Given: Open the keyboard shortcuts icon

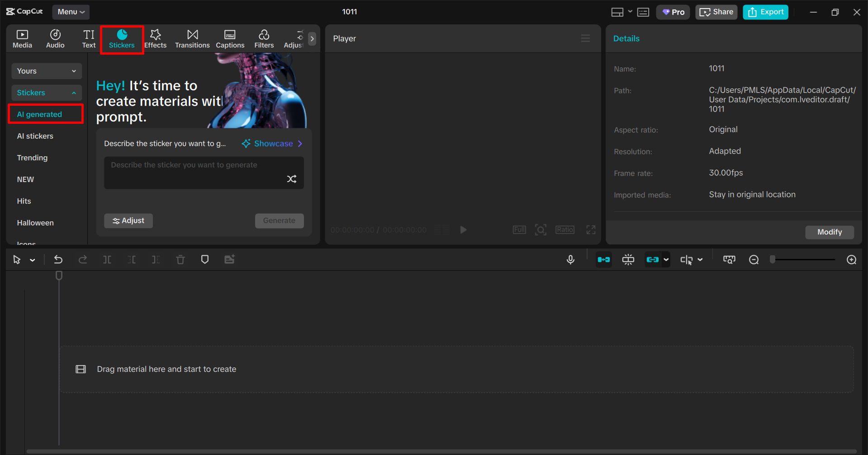Looking at the screenshot, I should click(x=643, y=12).
